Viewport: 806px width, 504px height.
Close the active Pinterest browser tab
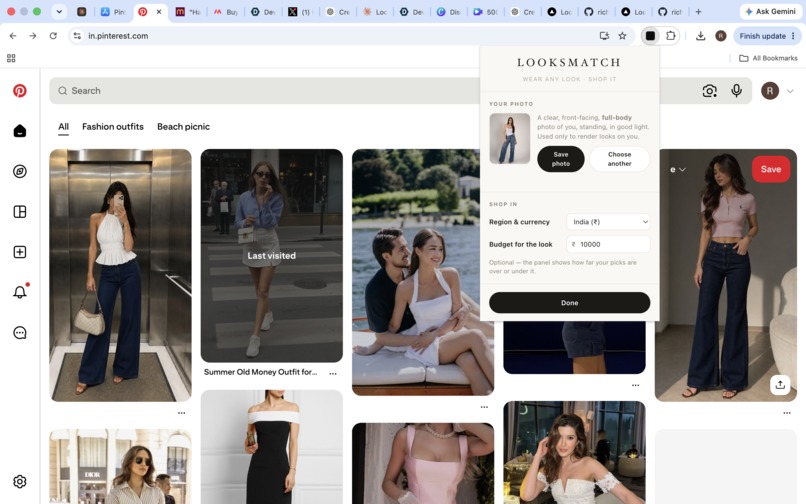(x=159, y=11)
